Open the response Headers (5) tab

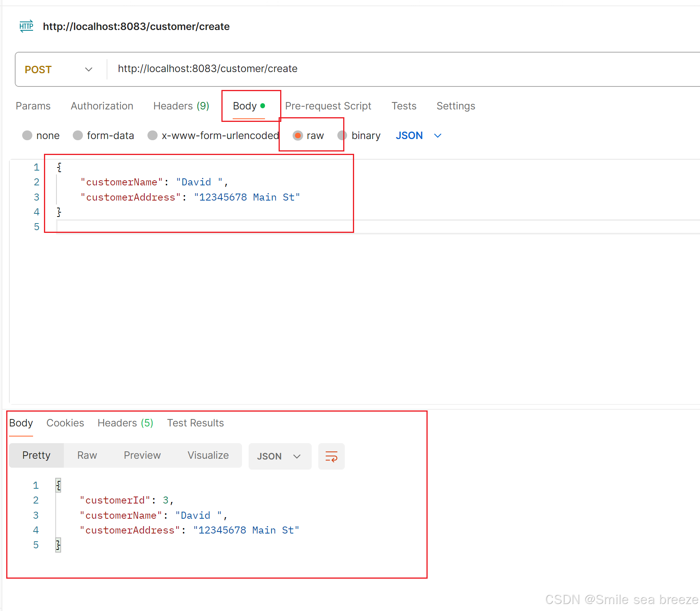[125, 423]
